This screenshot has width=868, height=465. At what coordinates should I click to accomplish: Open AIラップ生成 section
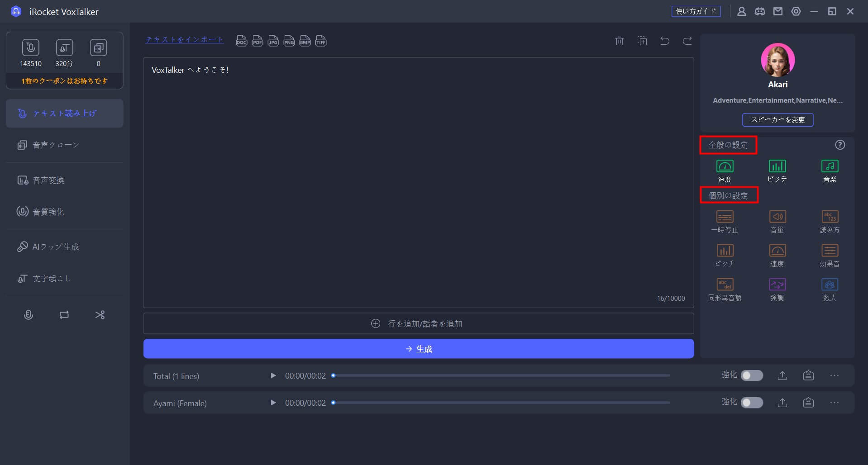coord(65,247)
